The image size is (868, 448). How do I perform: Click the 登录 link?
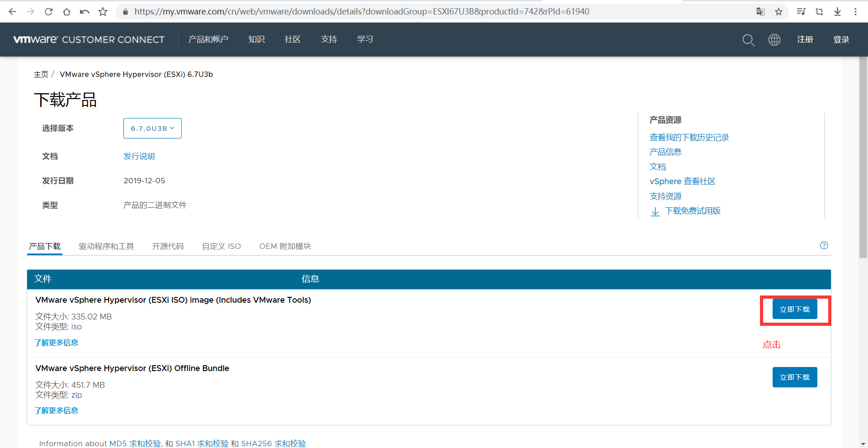pos(841,39)
